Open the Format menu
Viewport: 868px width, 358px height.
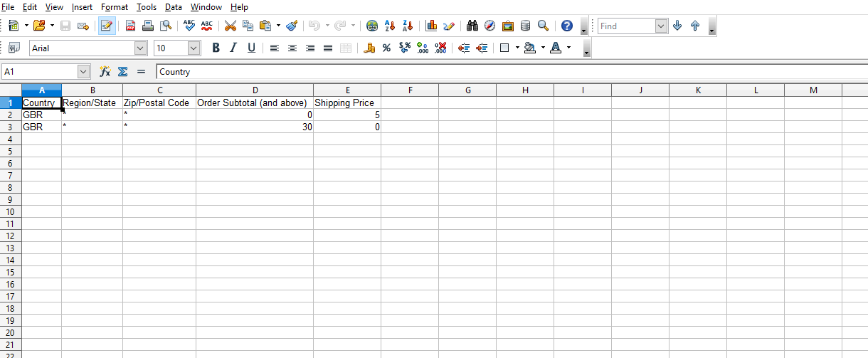115,7
